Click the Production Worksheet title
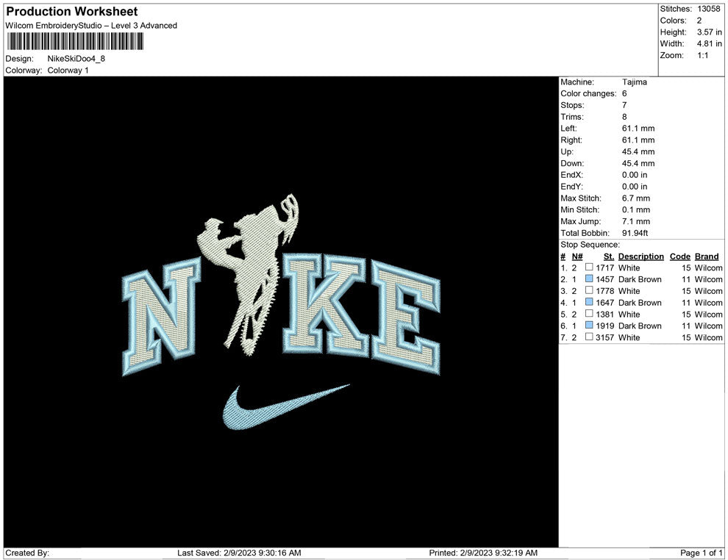This screenshot has height=560, width=728. click(72, 12)
